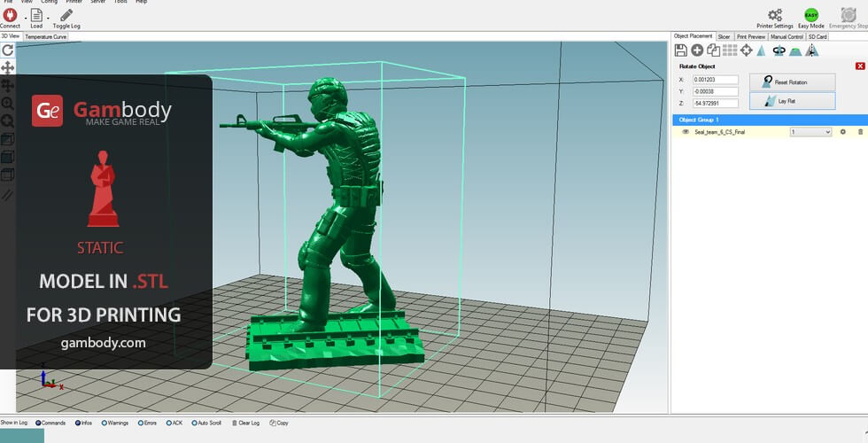Viewport: 868px width, 443px height.
Task: Delete Seal_team_6_CS_Final with trash icon
Action: (859, 132)
